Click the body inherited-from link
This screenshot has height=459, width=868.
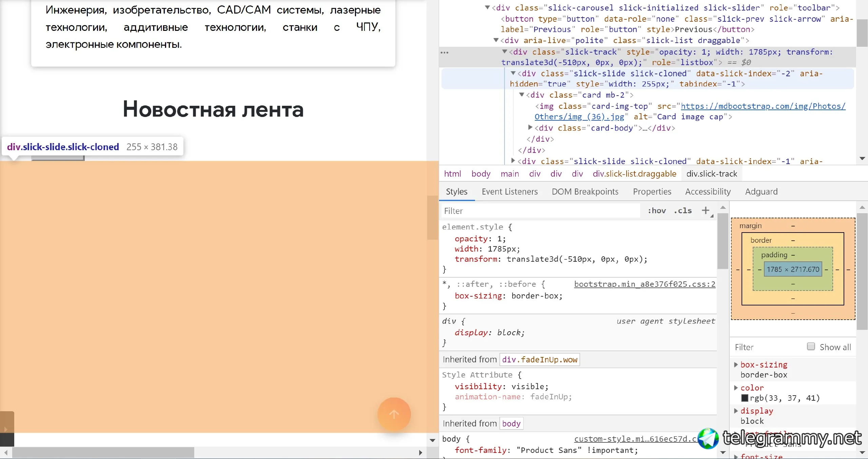511,423
